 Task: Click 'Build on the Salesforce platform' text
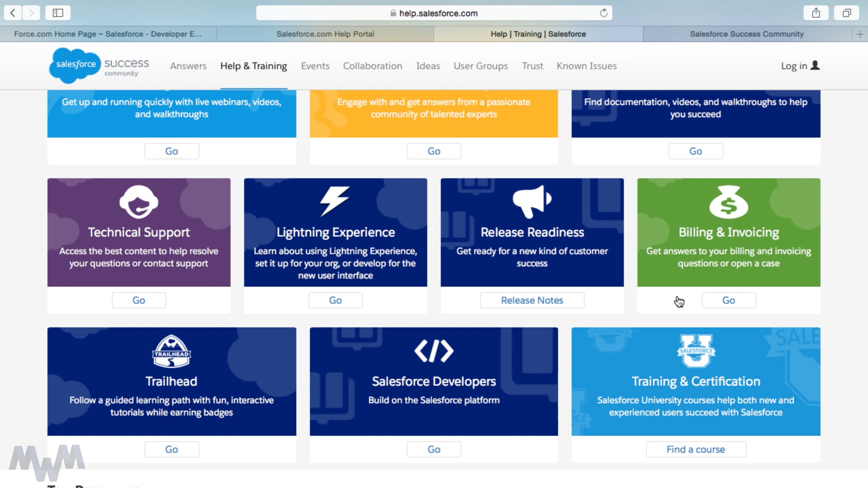[434, 400]
